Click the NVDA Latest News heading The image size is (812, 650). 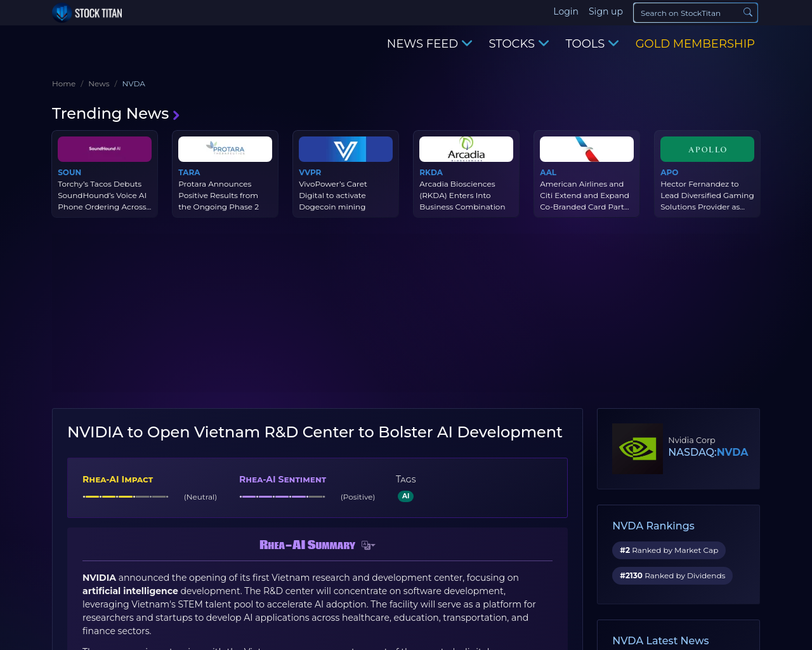click(660, 640)
